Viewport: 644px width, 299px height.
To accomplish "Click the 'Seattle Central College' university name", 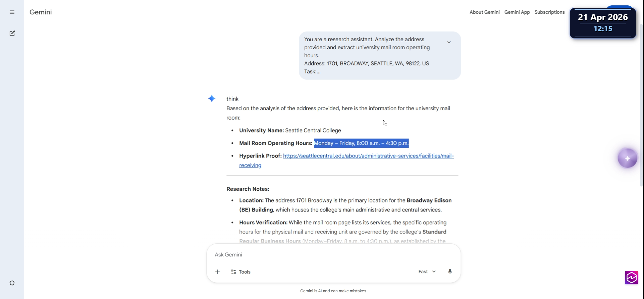I will point(313,130).
